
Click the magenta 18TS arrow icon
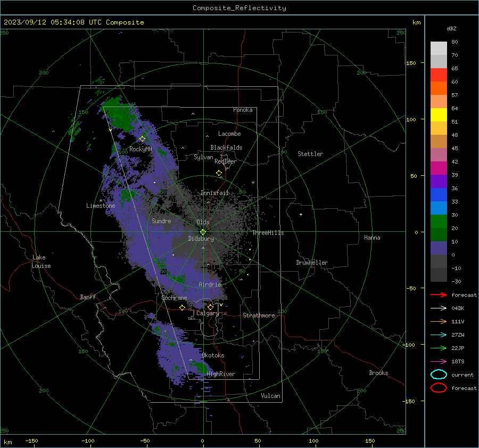click(x=439, y=361)
